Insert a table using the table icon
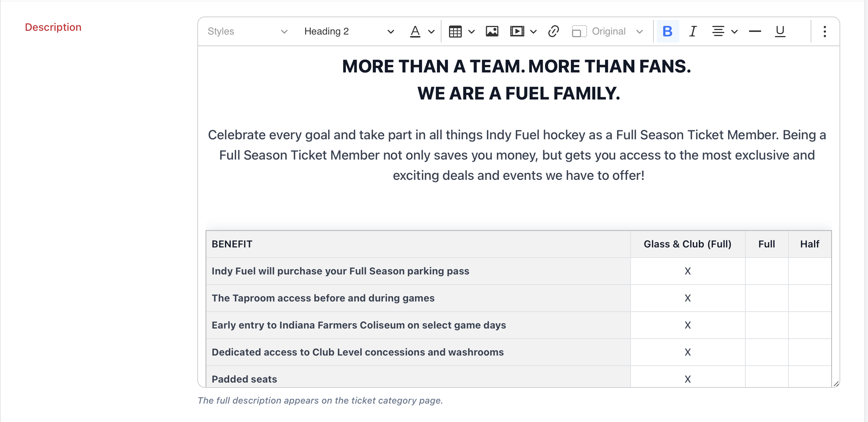Screen dimensions: 868x422 [x=455, y=32]
